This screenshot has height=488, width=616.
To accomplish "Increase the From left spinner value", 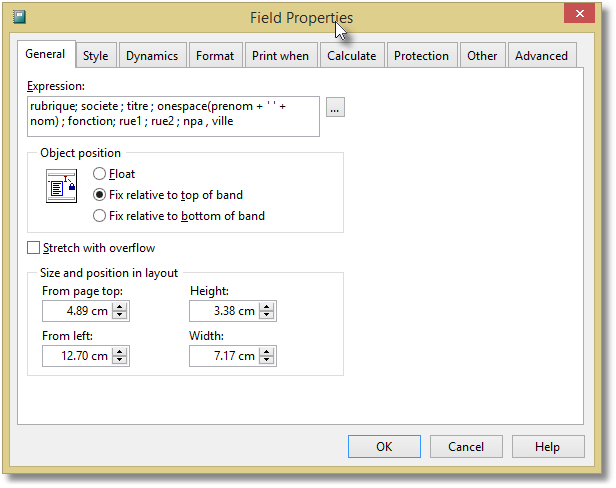I will 121,352.
